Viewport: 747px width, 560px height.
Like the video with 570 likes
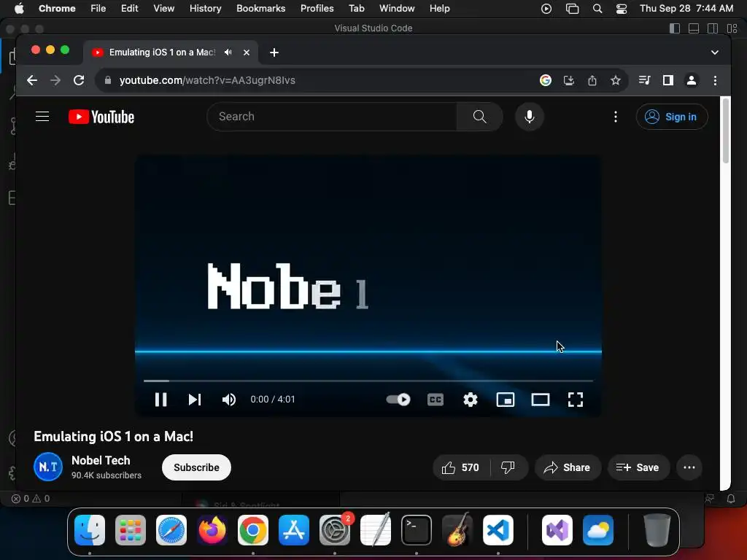461,467
